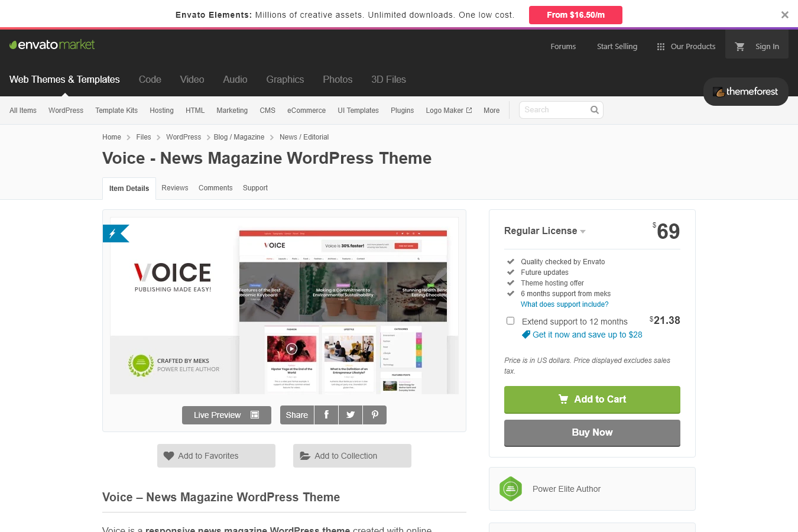Screen dimensions: 798x532
Task: Open the Video marketplace menu
Action: (x=192, y=79)
